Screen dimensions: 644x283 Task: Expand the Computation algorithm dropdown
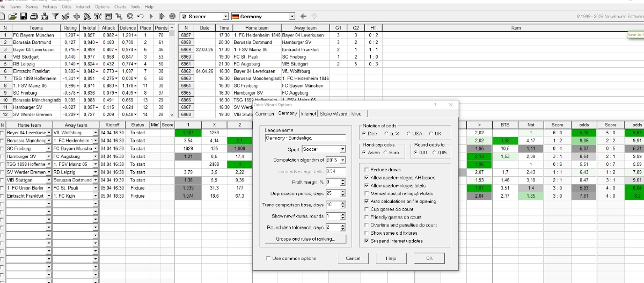pyautogui.click(x=342, y=160)
